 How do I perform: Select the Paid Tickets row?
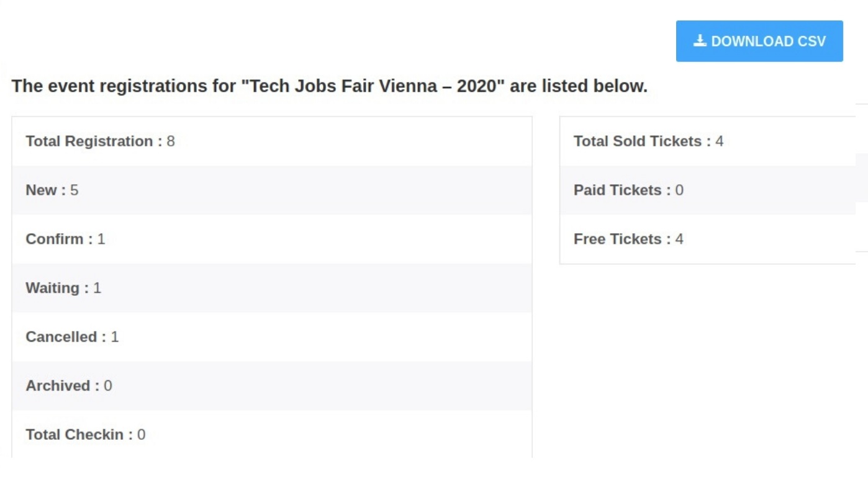pyautogui.click(x=708, y=190)
